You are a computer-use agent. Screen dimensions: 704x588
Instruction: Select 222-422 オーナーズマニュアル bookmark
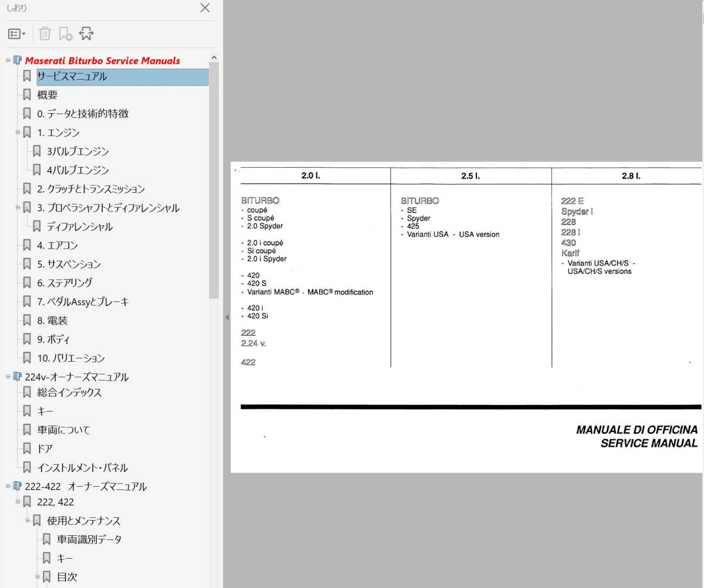point(86,486)
